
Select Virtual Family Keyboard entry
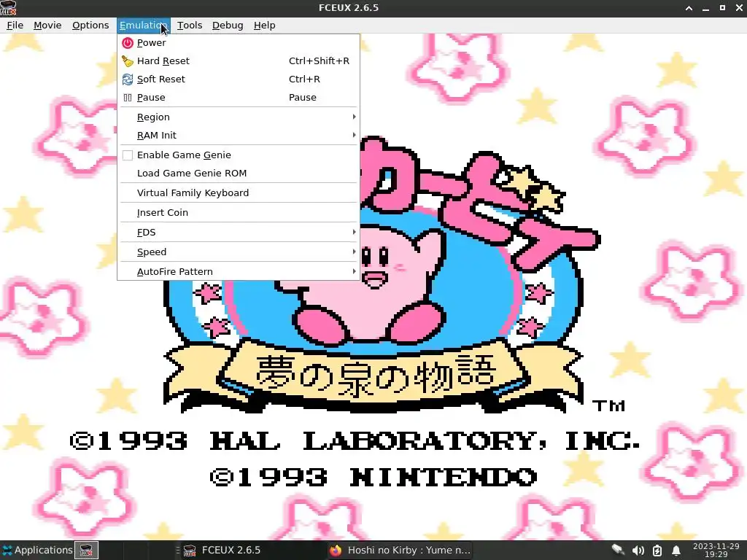(x=239, y=192)
